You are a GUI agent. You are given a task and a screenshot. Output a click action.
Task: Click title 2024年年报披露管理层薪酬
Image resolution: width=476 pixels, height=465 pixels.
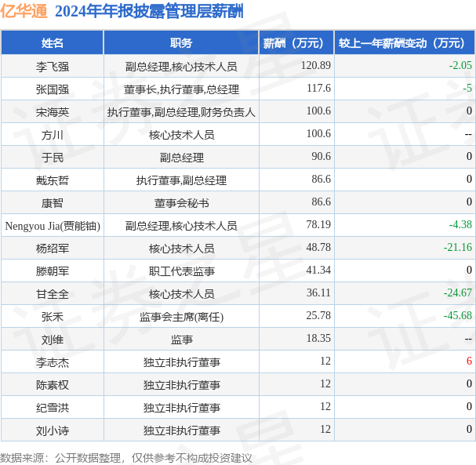click(149, 12)
